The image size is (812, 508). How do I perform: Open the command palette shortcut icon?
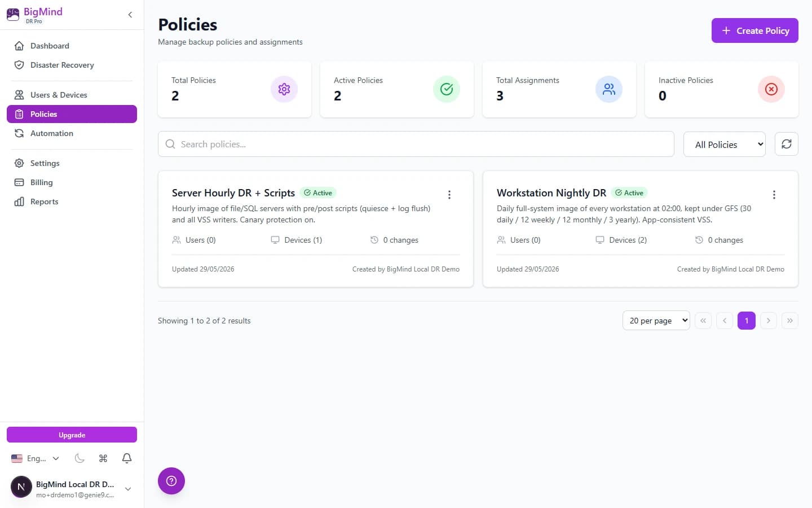coord(103,458)
